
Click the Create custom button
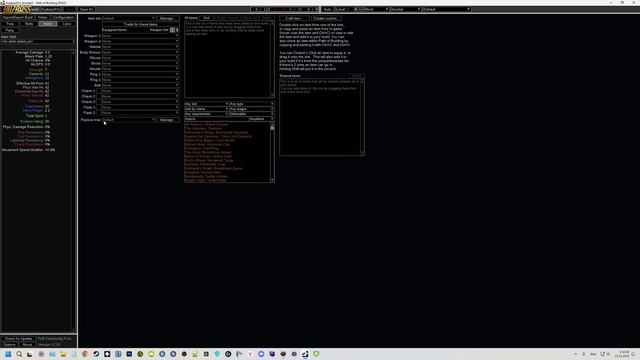pyautogui.click(x=326, y=18)
